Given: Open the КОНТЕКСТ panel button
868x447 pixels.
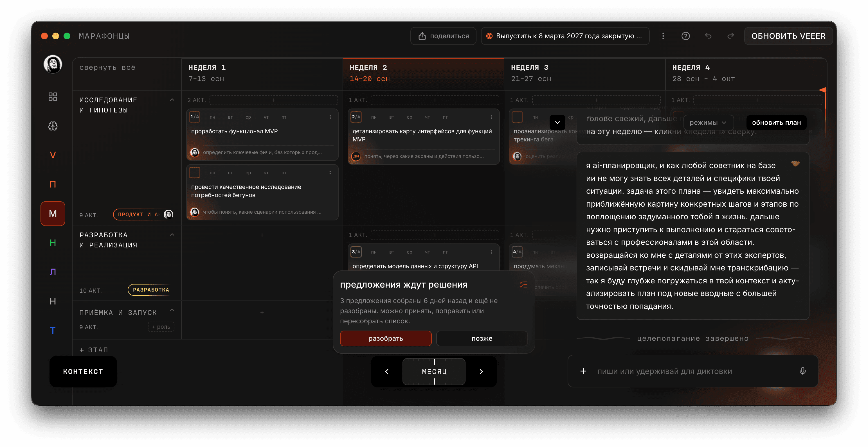Looking at the screenshot, I should pos(83,372).
